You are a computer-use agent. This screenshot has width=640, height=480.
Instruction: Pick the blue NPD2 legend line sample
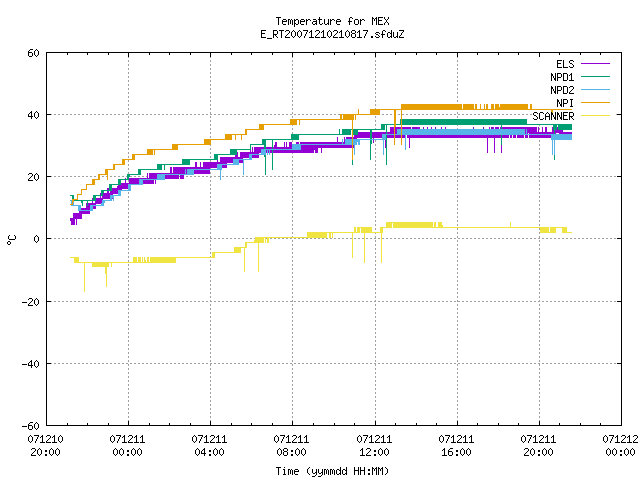coord(595,89)
